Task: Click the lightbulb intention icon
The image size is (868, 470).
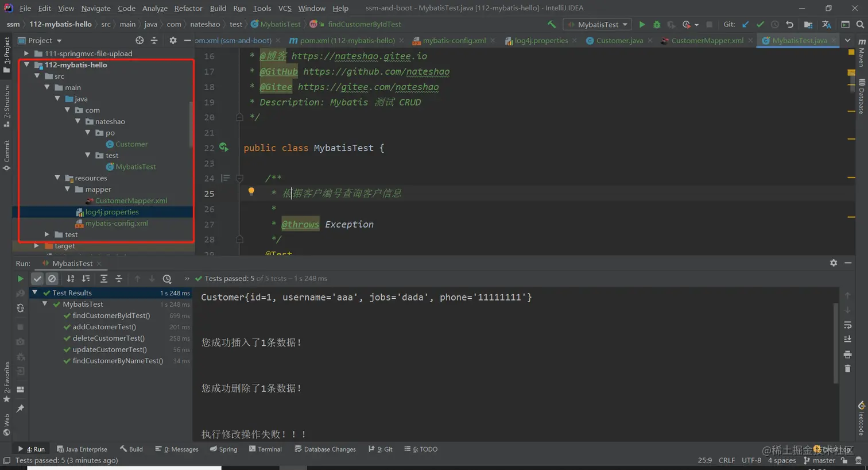Action: (x=251, y=191)
